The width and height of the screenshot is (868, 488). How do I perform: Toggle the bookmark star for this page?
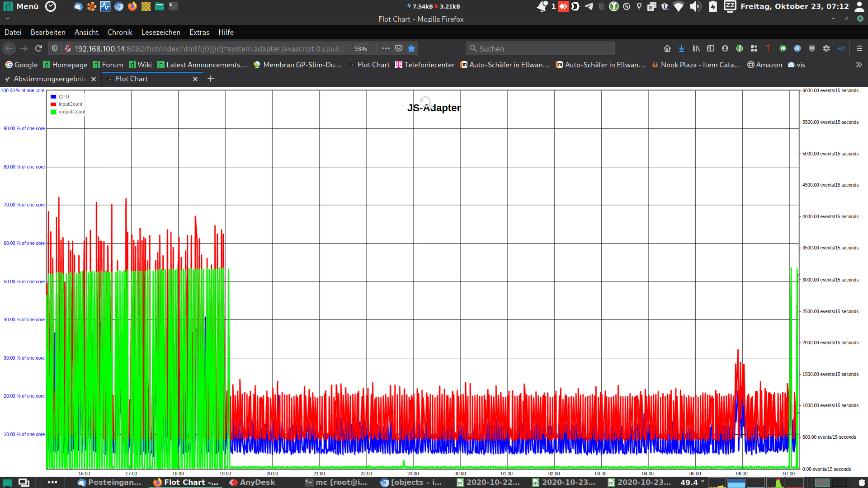coord(411,48)
